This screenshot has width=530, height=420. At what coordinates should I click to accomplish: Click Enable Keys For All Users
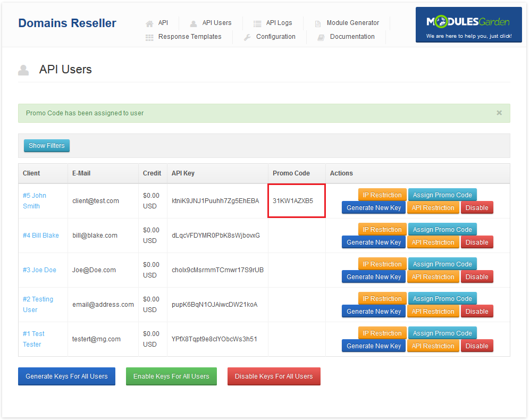click(171, 376)
